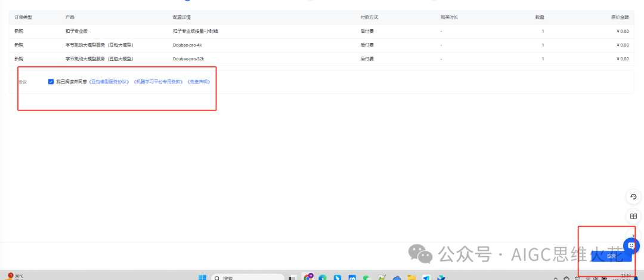The height and width of the screenshot is (280, 644).
Task: Click the 付款方式 column header
Action: click(x=369, y=17)
